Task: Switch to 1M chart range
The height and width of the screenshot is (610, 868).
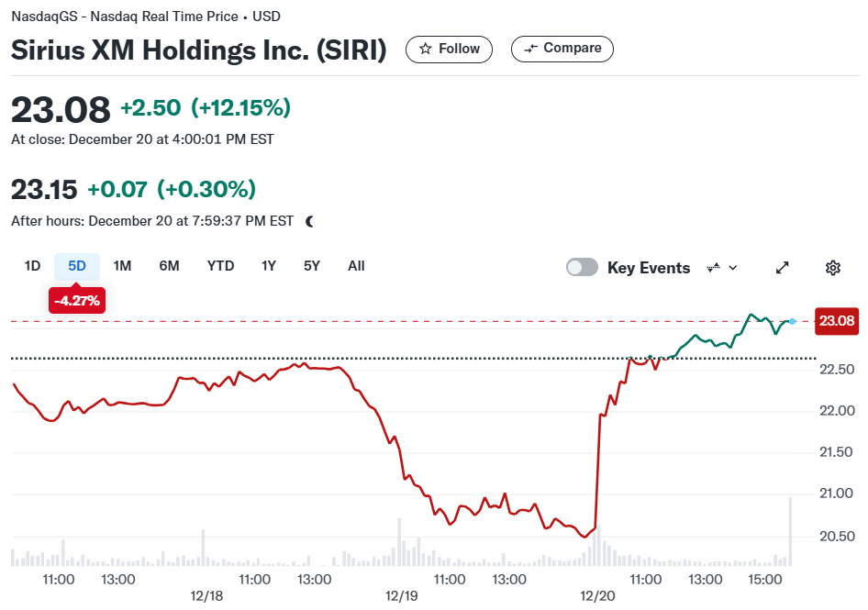Action: [122, 266]
